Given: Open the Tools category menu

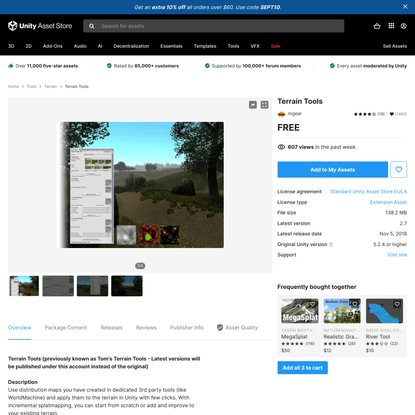Looking at the screenshot, I should coord(233,46).
